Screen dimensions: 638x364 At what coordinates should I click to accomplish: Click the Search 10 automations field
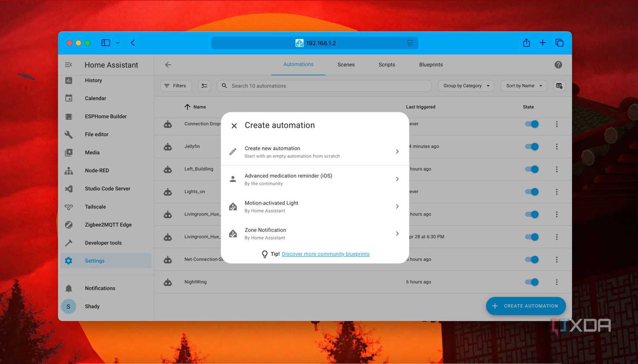point(324,86)
